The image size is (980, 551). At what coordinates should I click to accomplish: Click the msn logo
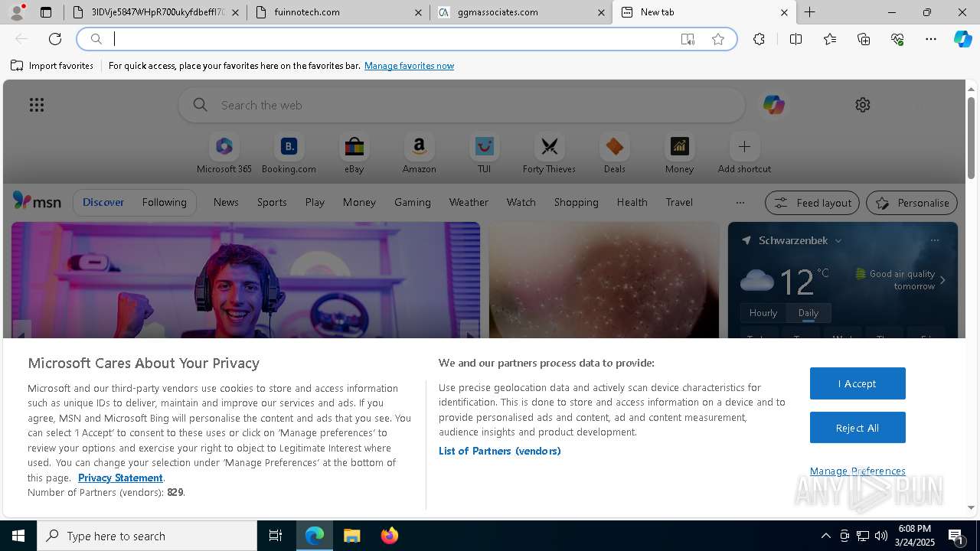coord(37,201)
